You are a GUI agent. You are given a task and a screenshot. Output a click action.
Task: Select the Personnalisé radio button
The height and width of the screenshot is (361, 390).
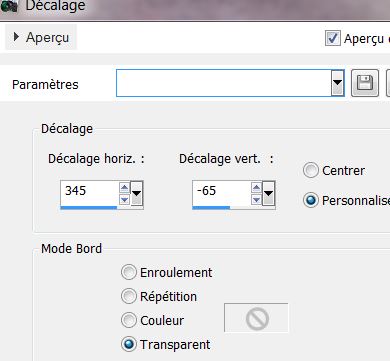[311, 200]
